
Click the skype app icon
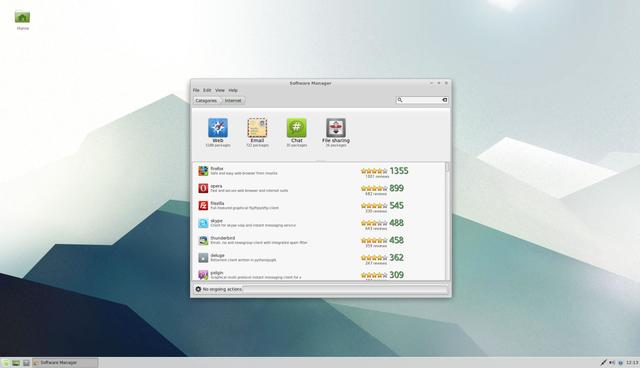click(203, 223)
